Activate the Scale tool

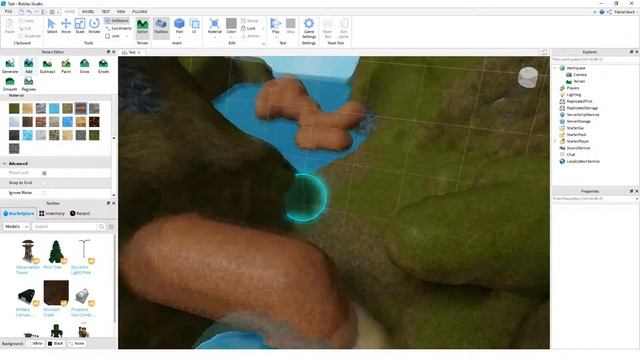tap(80, 26)
